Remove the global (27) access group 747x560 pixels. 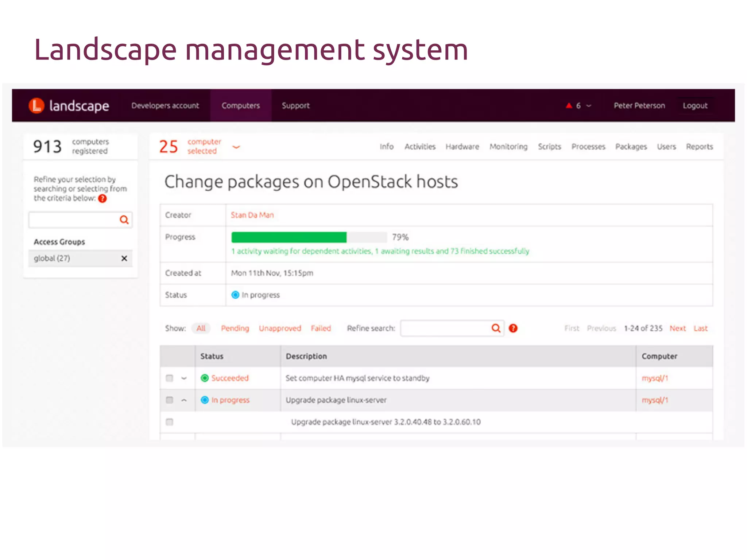click(124, 258)
